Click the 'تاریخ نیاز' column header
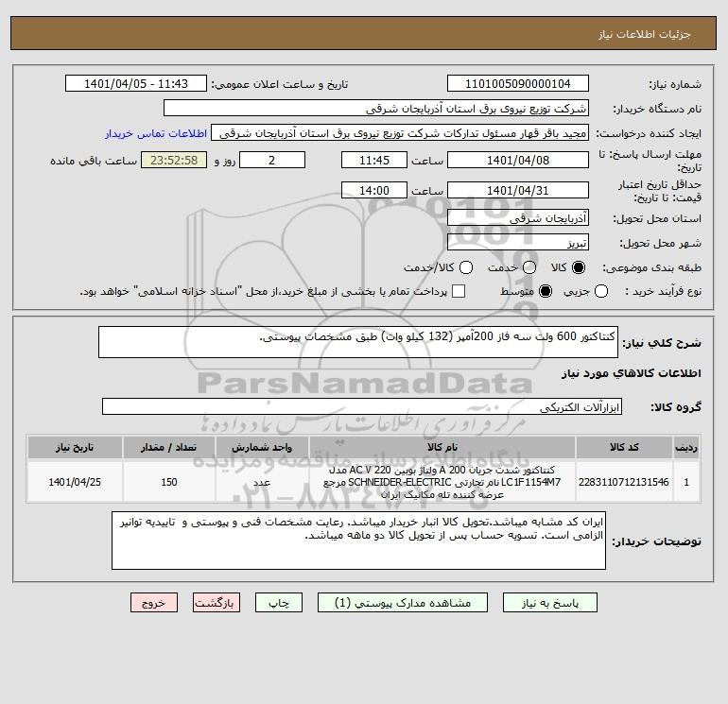Image resolution: width=728 pixels, height=704 pixels. 75,447
